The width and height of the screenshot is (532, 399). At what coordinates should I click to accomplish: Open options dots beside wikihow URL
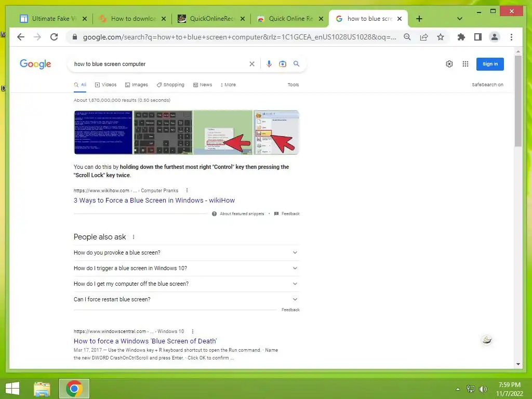coord(187,190)
